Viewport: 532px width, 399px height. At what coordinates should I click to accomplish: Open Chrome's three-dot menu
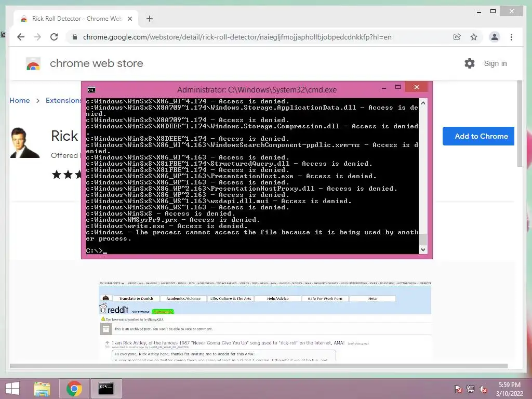[x=511, y=37]
